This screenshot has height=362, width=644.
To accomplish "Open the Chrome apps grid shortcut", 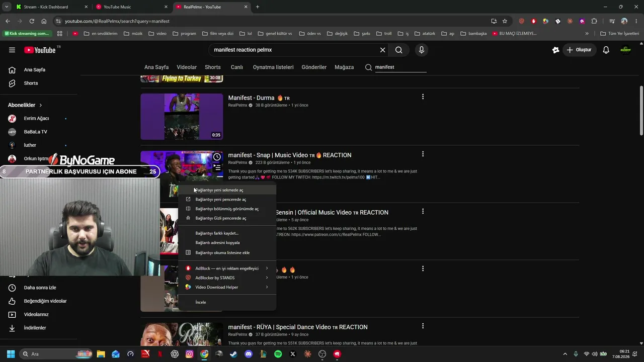I will tap(59, 34).
